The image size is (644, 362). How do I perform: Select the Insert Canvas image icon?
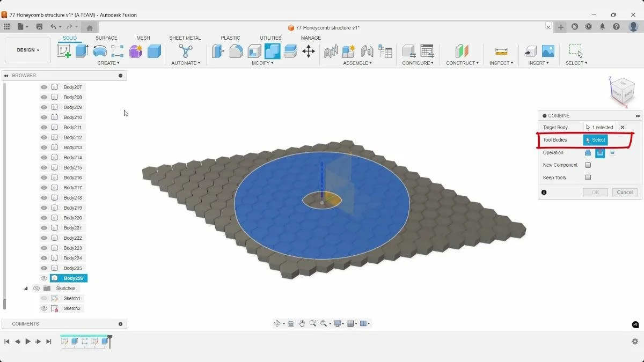tap(548, 51)
